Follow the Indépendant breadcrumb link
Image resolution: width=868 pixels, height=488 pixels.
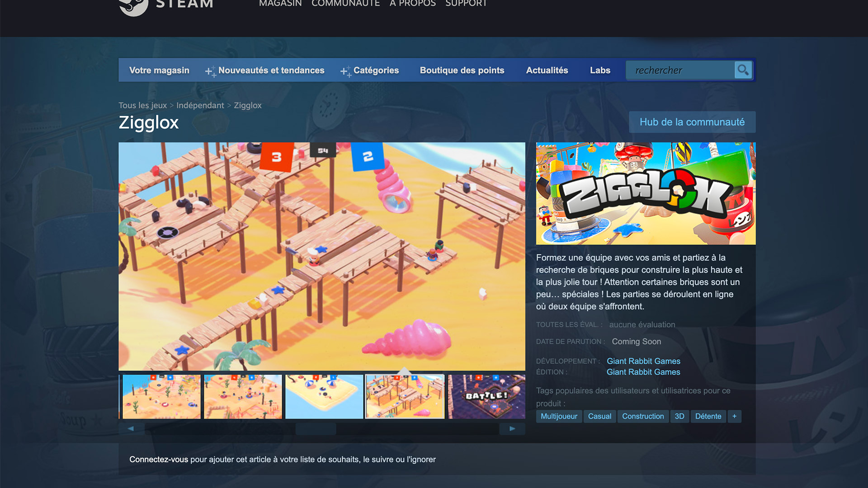200,105
